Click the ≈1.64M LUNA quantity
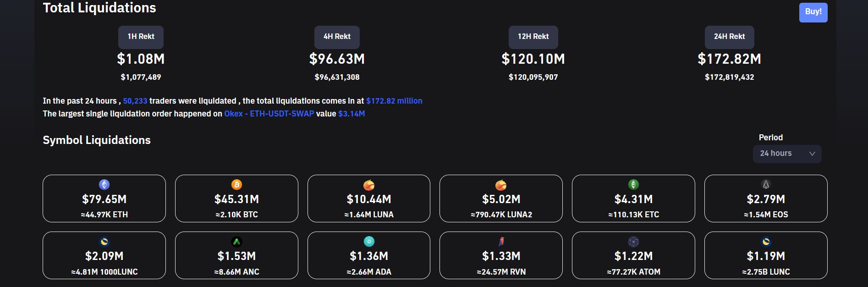Viewport: 868px width, 287px height. (x=369, y=215)
